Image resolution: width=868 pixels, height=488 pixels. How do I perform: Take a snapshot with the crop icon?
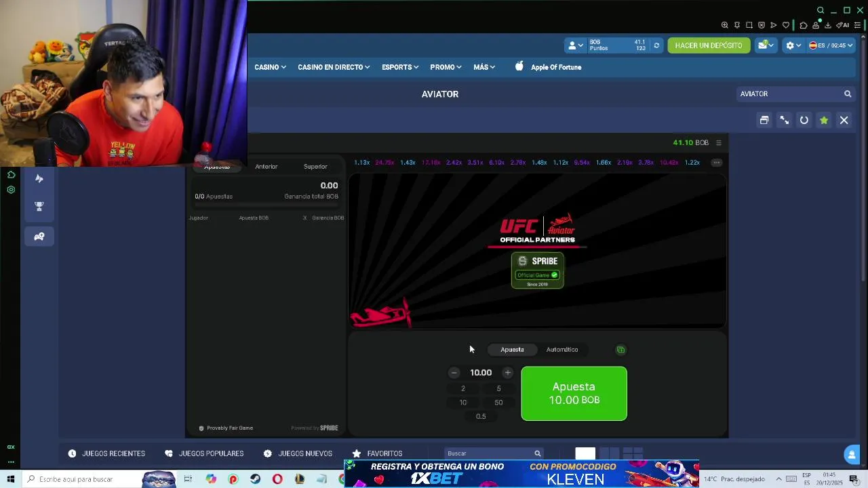point(749,25)
